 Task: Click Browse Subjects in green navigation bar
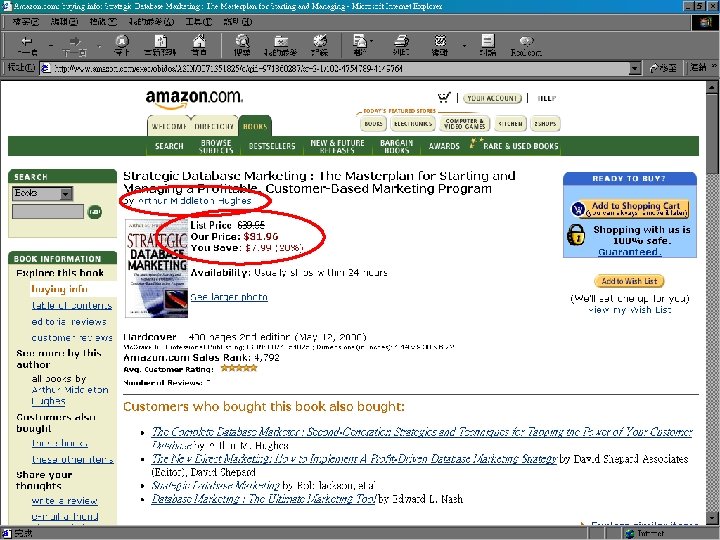coord(216,146)
